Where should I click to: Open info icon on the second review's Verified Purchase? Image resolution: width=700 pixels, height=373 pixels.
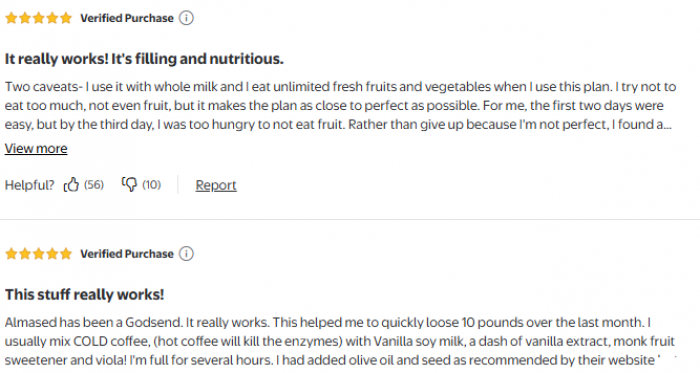186,254
